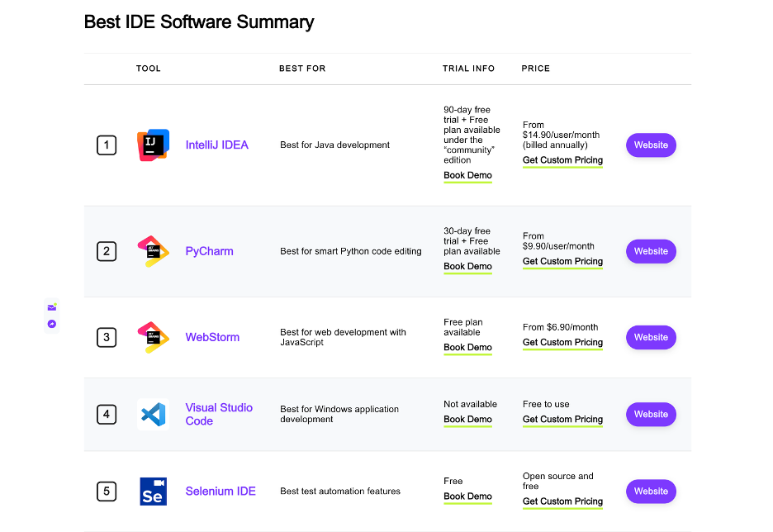Visit the Website button for Visual Studio Code

coord(651,415)
